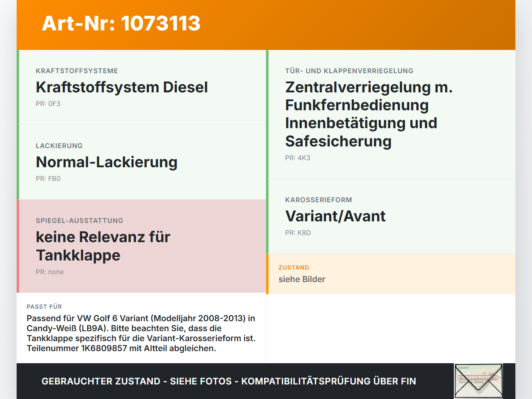This screenshot has height=399, width=532.
Task: Open the envelope thumbnail image in the footer
Action: point(478,381)
